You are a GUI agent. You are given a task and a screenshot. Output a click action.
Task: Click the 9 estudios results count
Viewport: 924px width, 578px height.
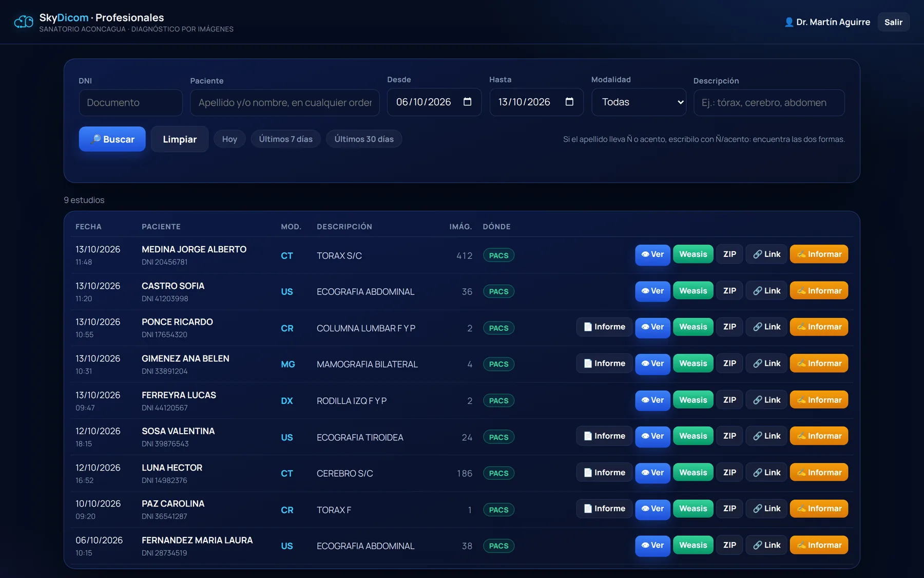(84, 200)
